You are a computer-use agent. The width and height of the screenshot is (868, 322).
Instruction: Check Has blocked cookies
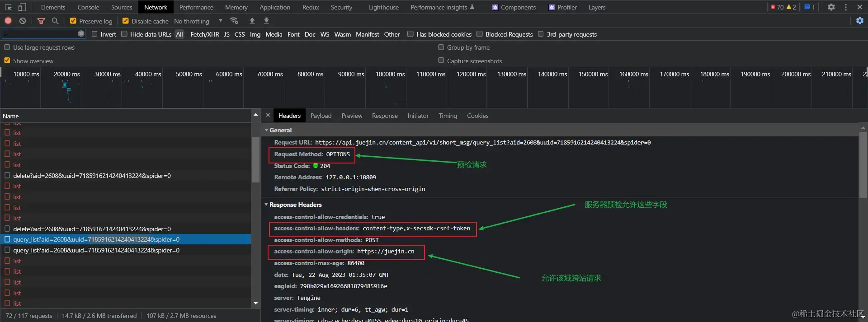[410, 34]
